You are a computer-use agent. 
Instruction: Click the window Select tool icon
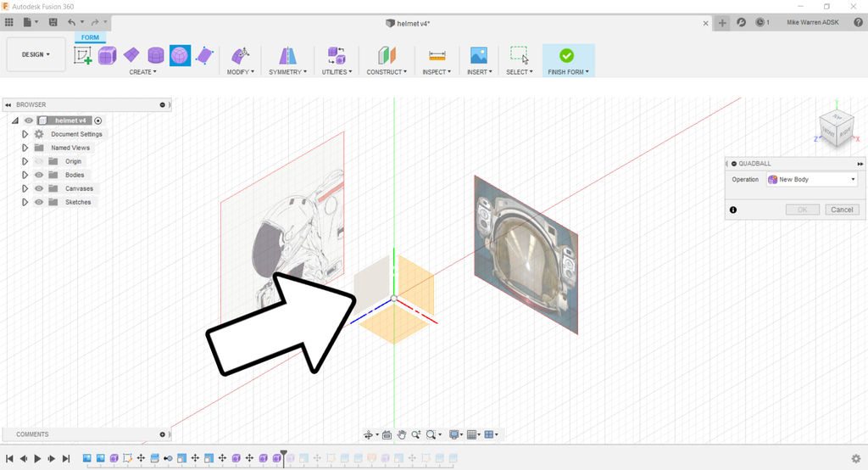click(520, 55)
